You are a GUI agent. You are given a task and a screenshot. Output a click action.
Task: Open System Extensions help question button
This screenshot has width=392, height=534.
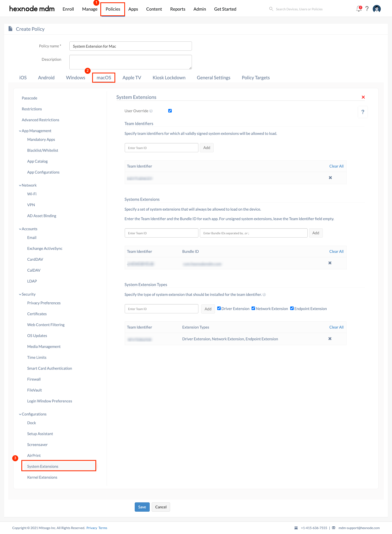click(363, 112)
